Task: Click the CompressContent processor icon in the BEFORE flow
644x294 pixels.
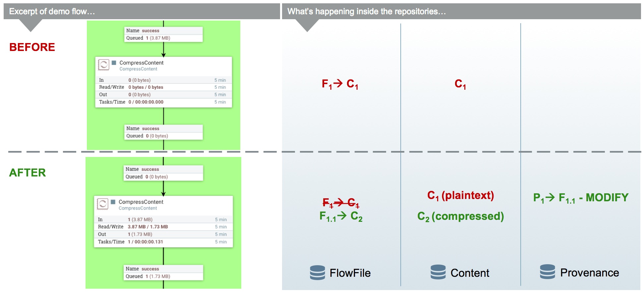Action: (x=104, y=65)
